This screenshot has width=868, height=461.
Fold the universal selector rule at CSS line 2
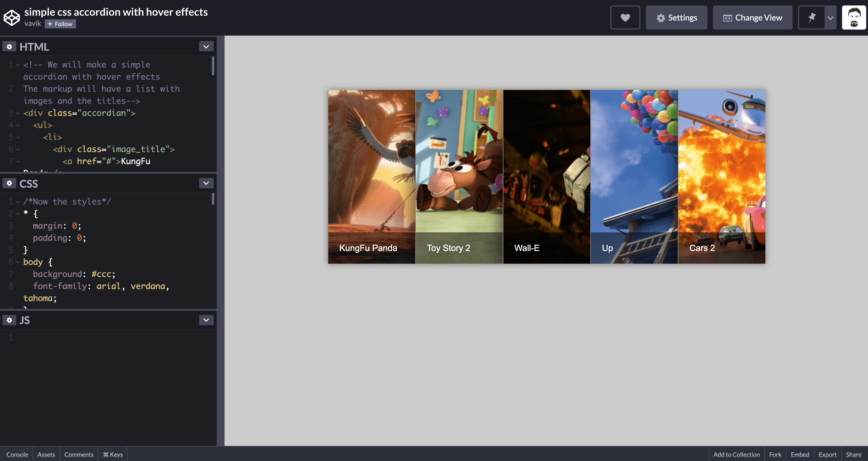(18, 214)
